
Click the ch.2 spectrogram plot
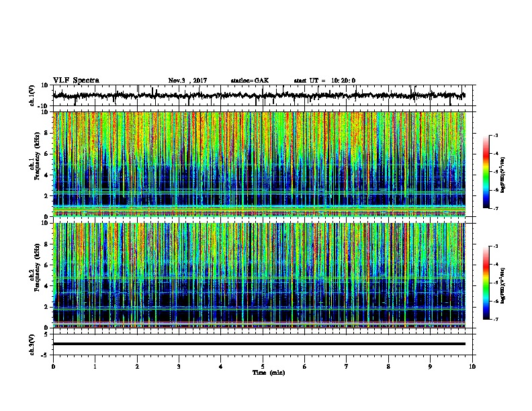pyautogui.click(x=259, y=275)
